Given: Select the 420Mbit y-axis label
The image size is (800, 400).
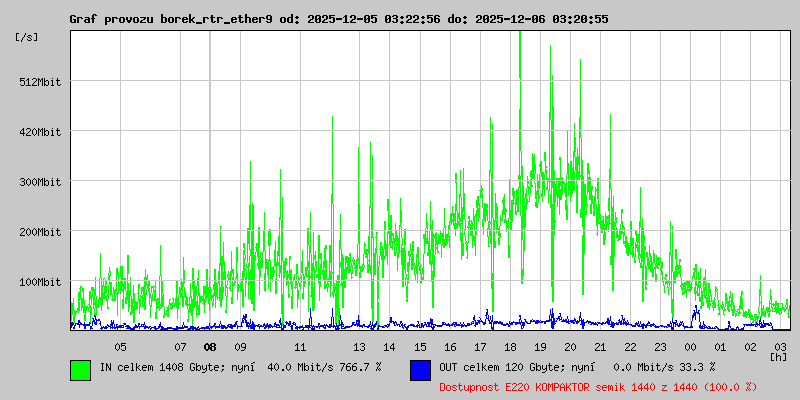Looking at the screenshot, I should click(40, 132).
